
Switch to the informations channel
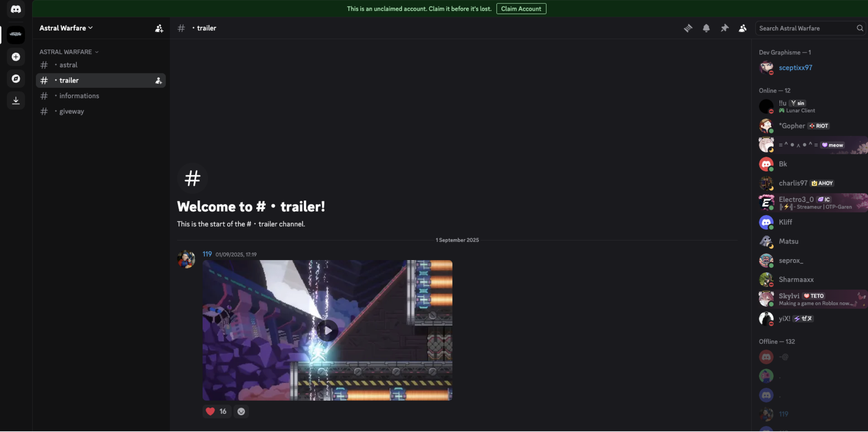point(79,96)
